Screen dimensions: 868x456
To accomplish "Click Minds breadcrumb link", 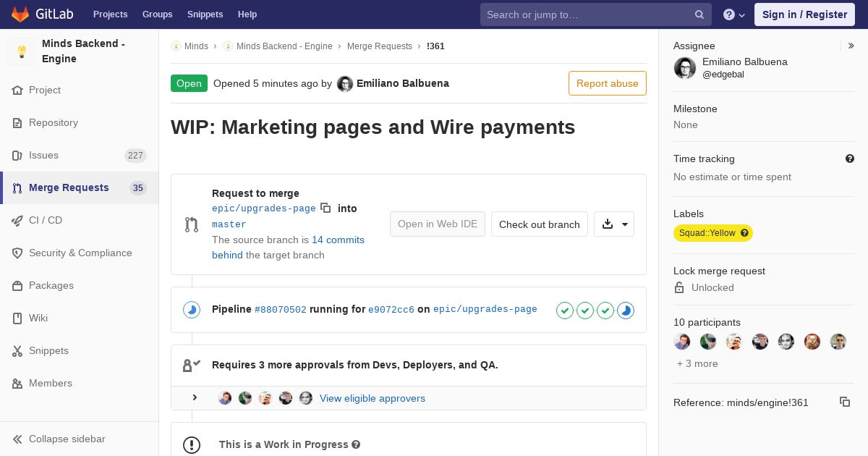I will coord(196,46).
